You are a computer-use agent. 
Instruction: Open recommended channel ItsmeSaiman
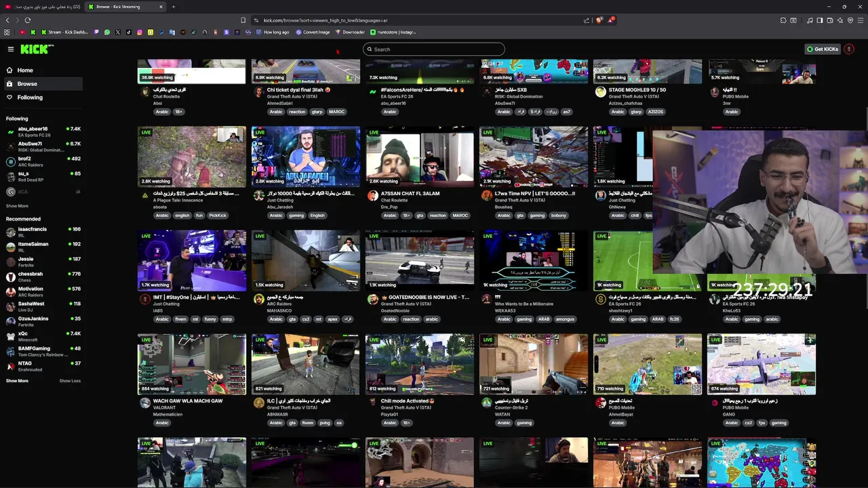click(x=42, y=247)
